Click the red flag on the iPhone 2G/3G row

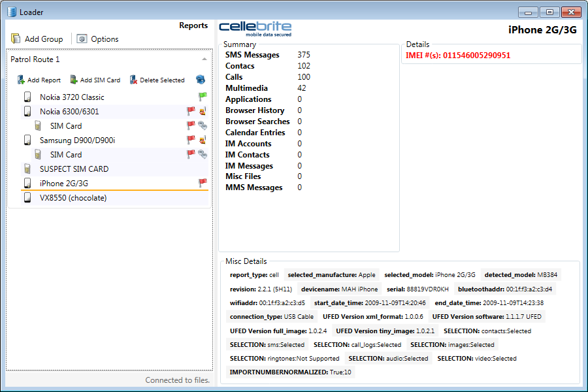[x=203, y=183]
